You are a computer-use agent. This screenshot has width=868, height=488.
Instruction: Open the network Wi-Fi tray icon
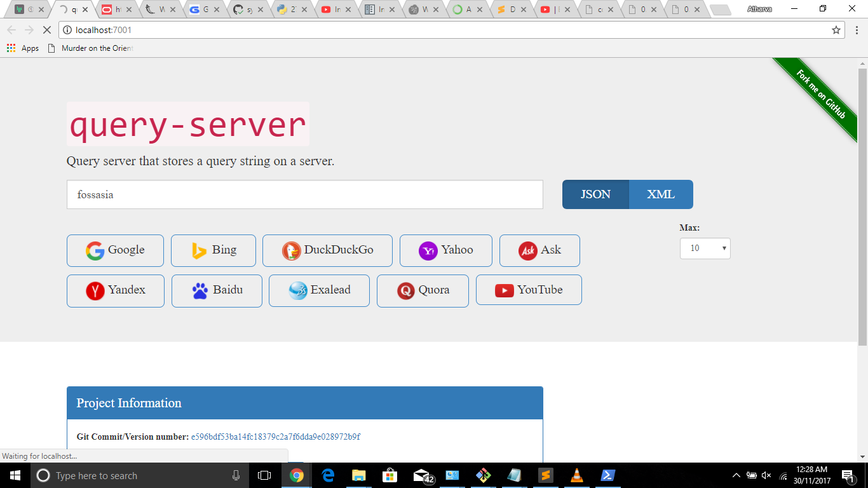click(783, 475)
